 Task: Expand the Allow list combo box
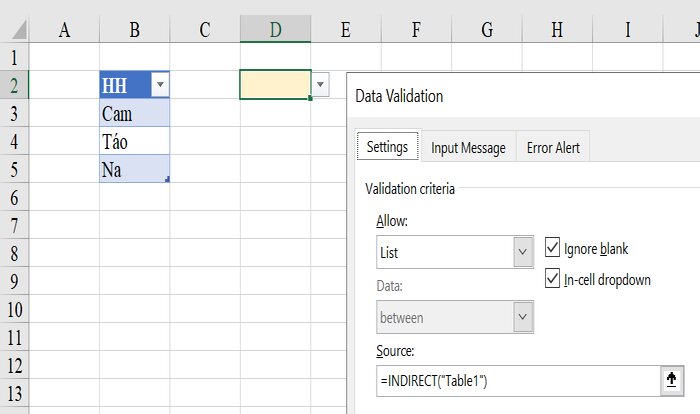(454, 252)
